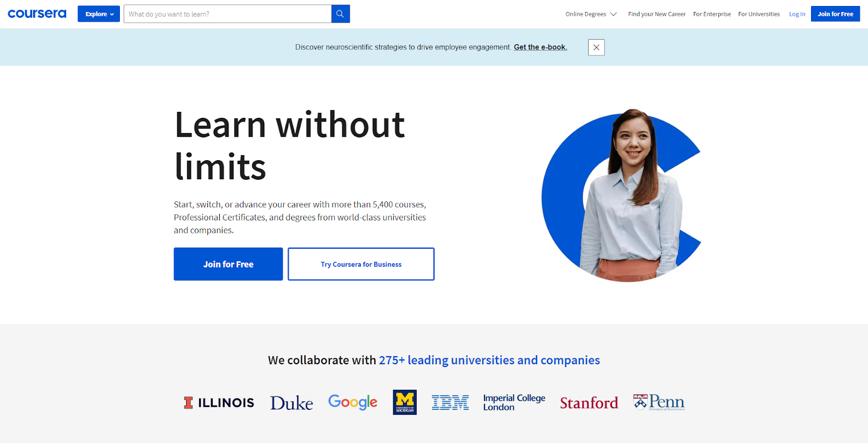Click the large Join for Free button

point(228,264)
